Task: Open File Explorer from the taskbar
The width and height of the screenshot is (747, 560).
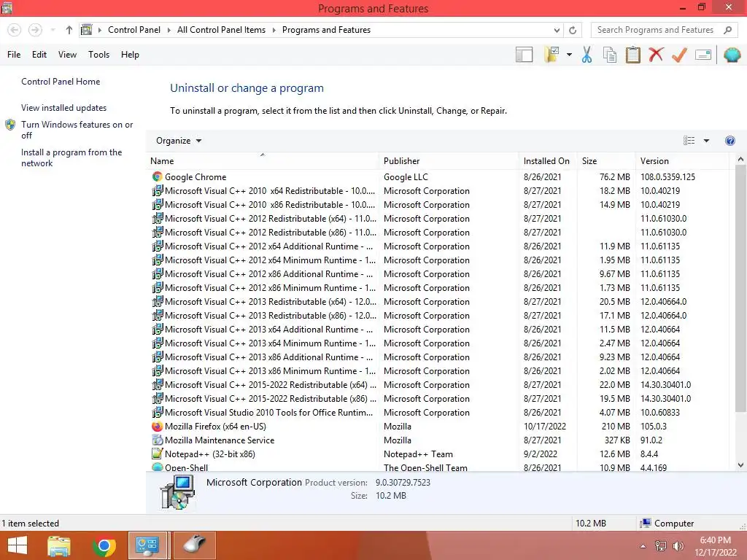Action: point(59,545)
